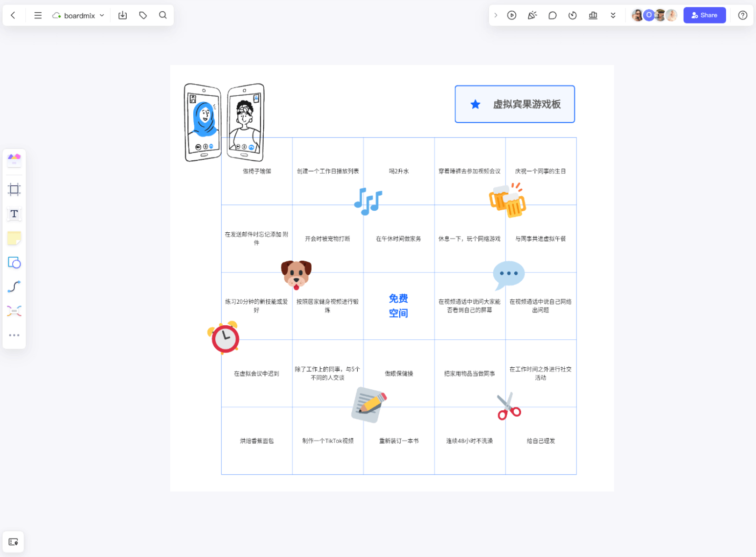Select the phone illustration with blue hijab woman
Image resolution: width=756 pixels, height=557 pixels.
tap(203, 122)
